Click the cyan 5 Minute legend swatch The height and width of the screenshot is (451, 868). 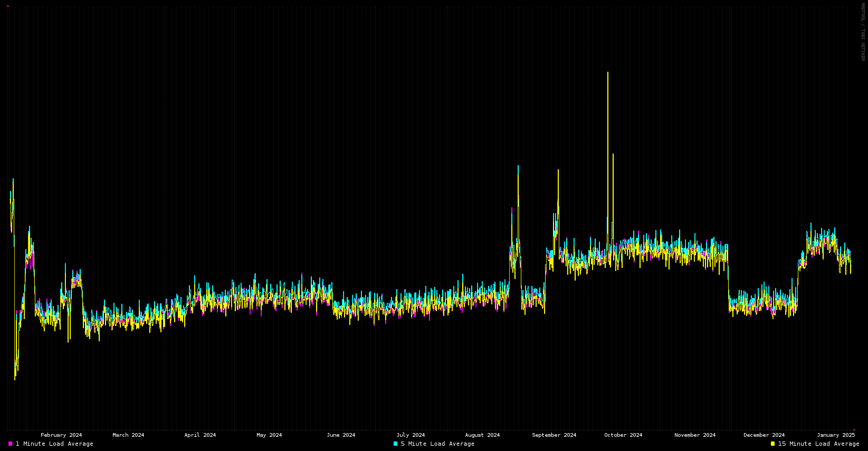click(395, 444)
